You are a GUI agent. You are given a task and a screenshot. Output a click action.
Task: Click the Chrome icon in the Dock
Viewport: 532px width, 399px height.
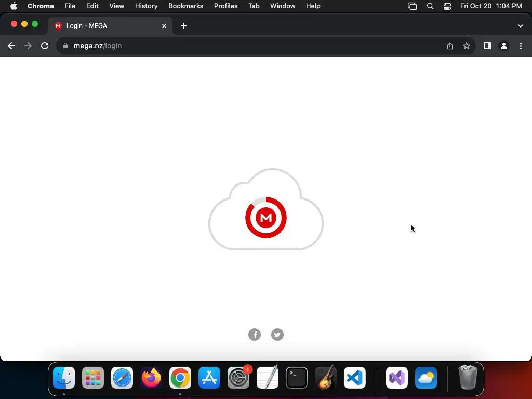click(180, 378)
